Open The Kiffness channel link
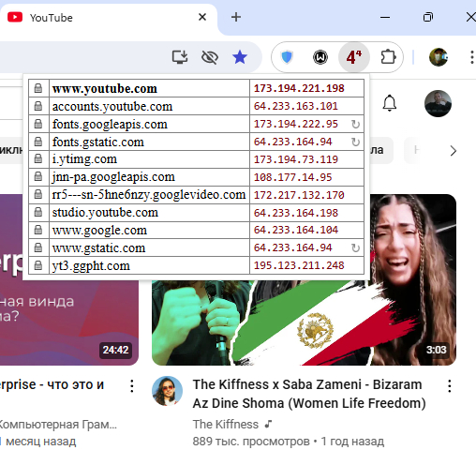476x465 pixels. pos(226,425)
